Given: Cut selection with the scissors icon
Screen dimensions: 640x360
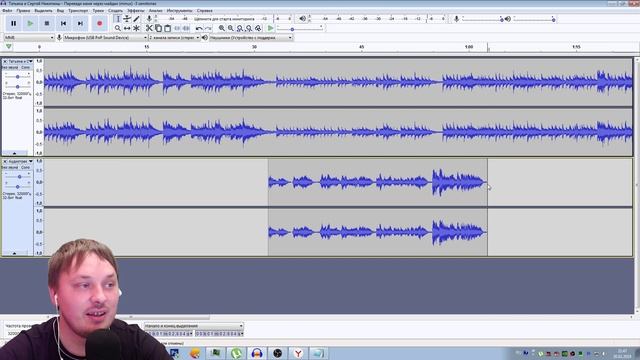Looking at the screenshot, I should coord(149,28).
